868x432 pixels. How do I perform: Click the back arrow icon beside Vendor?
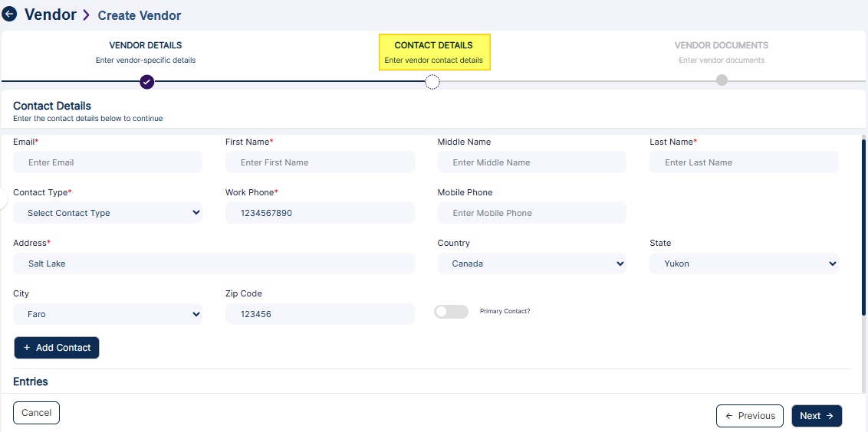(9, 15)
